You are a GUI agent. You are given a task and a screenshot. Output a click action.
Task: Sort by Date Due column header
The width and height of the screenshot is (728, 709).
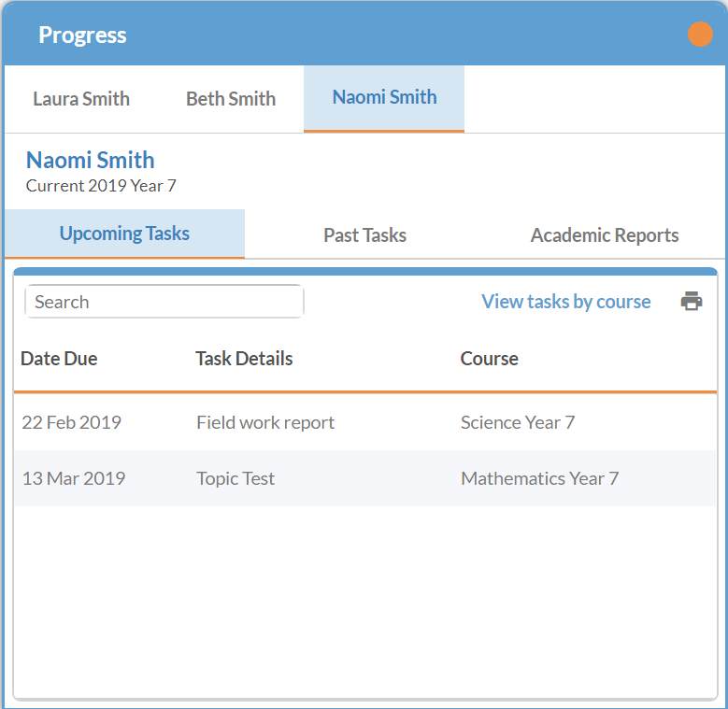click(x=59, y=359)
